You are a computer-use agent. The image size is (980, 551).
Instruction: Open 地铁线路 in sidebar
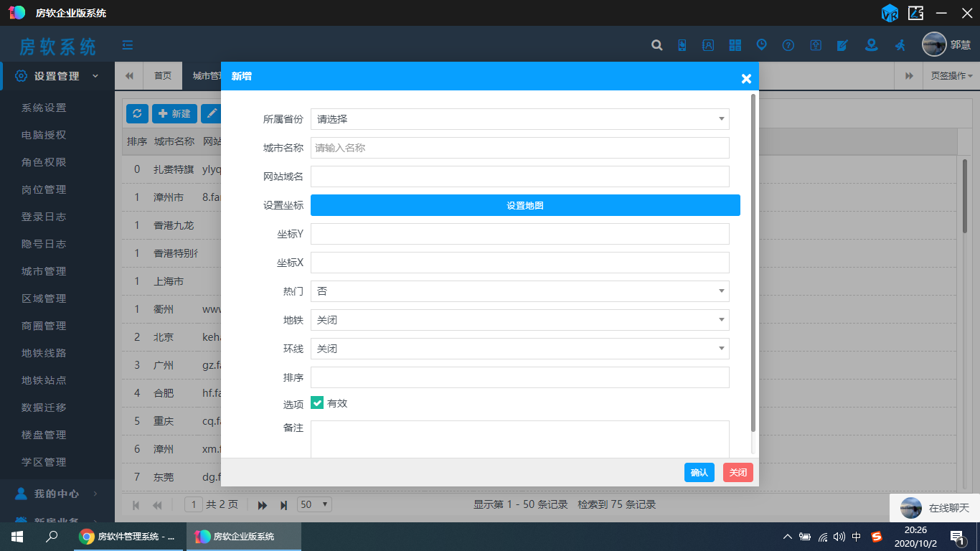(44, 353)
